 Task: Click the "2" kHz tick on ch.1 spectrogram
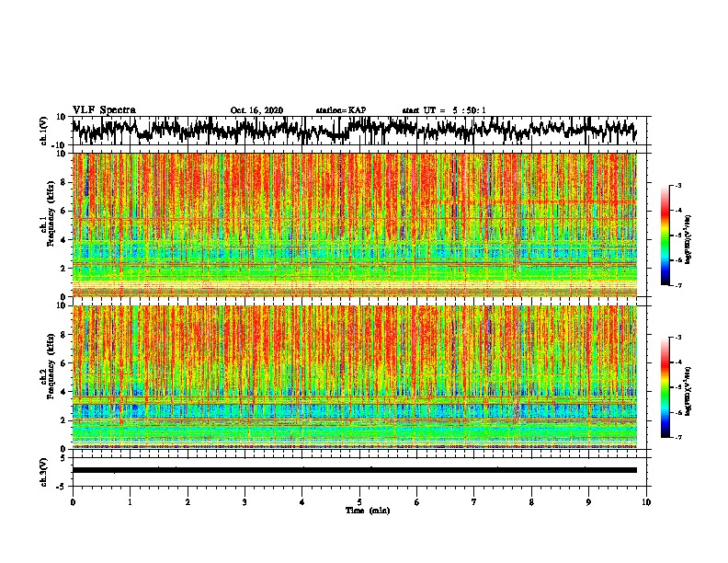click(63, 268)
